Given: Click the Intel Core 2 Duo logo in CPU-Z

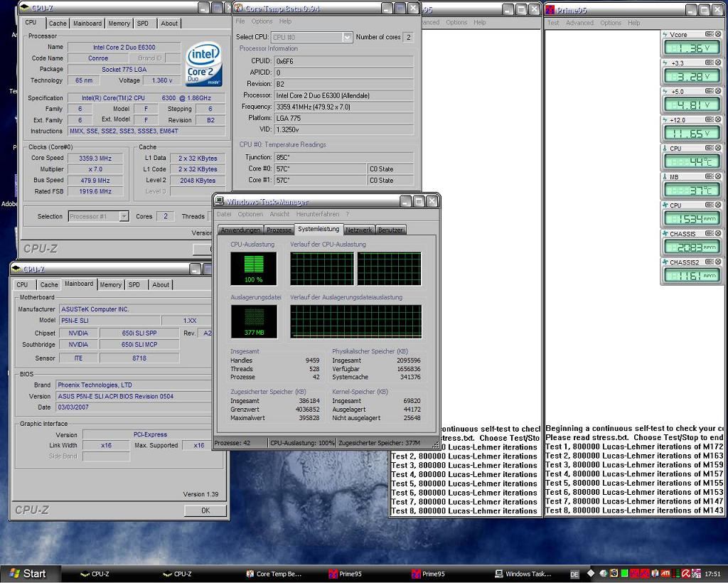Looking at the screenshot, I should coord(203,65).
